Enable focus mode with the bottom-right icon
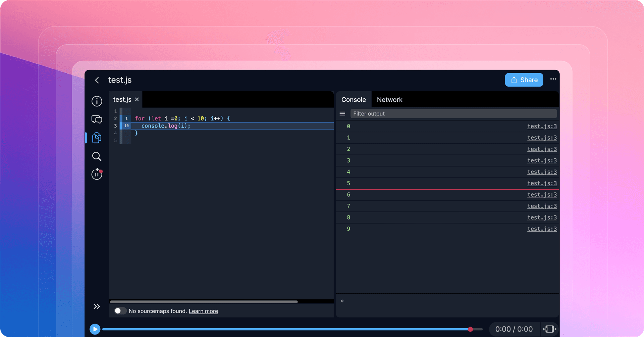The image size is (644, 337). pyautogui.click(x=550, y=329)
